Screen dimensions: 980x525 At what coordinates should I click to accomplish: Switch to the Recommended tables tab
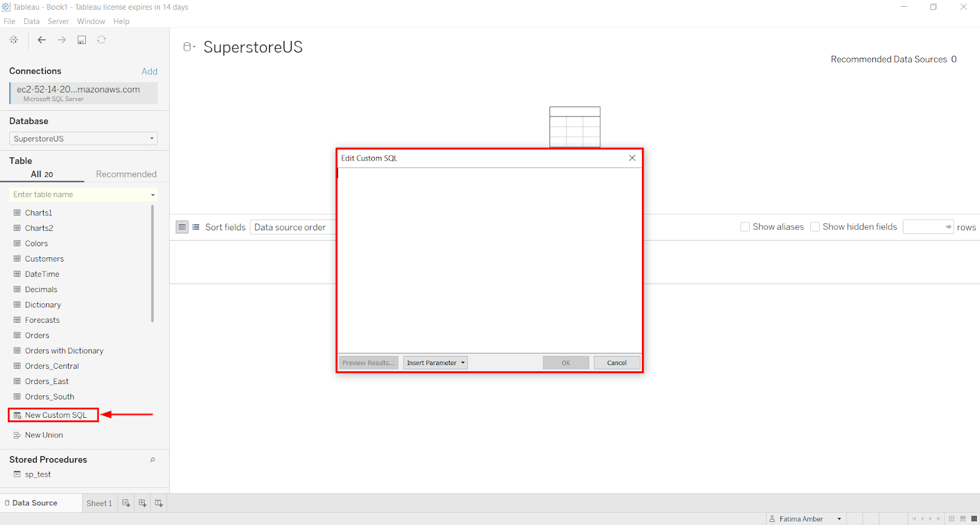[126, 174]
